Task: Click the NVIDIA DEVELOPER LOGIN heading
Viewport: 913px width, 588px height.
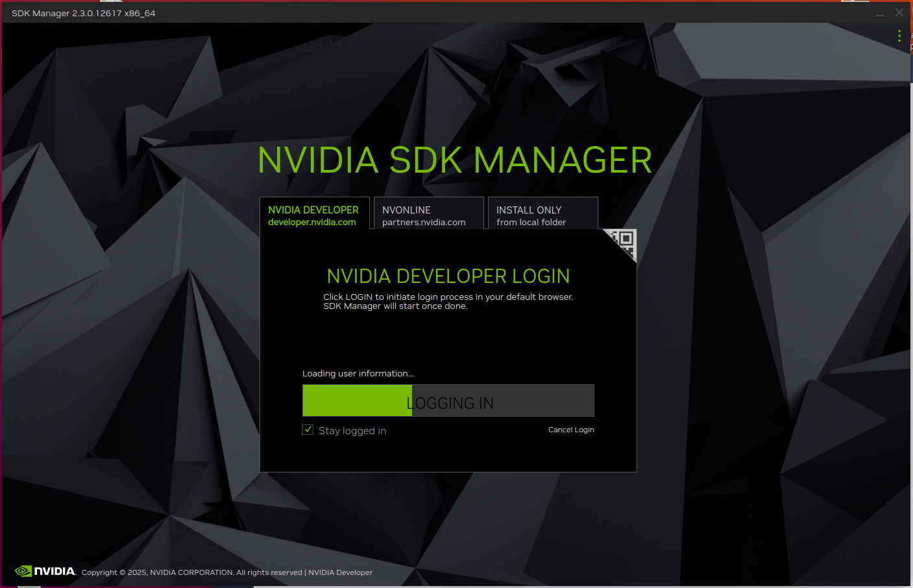Action: [448, 276]
